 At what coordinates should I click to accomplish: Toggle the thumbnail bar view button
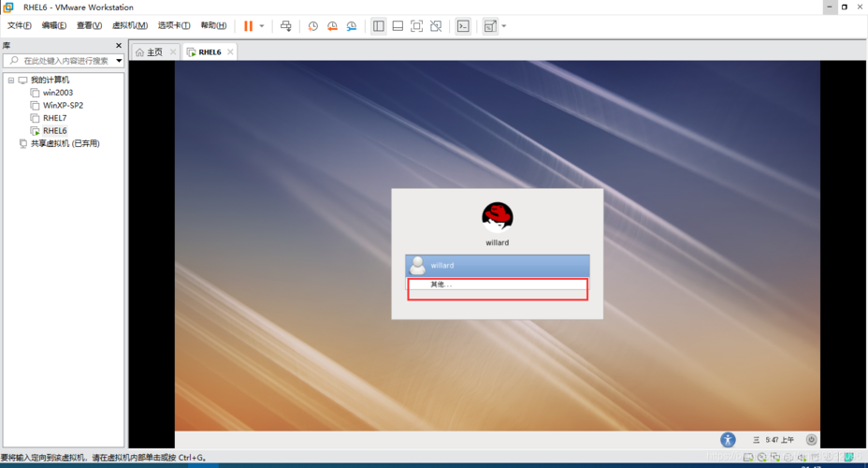[x=398, y=26]
